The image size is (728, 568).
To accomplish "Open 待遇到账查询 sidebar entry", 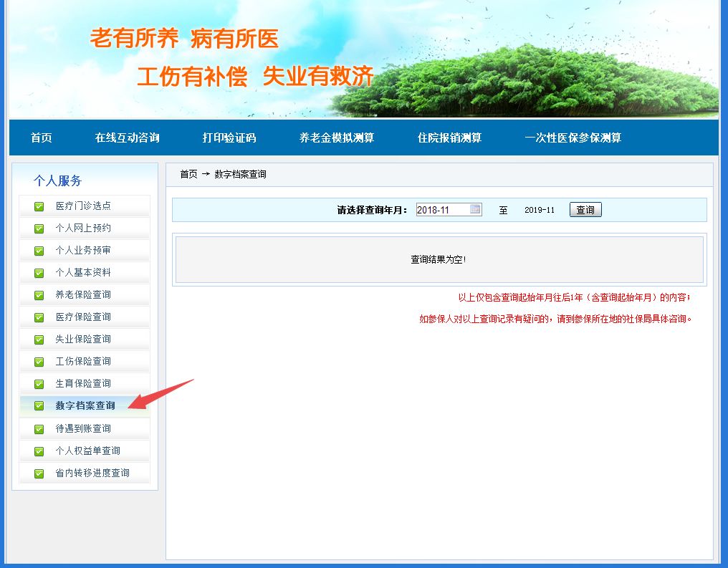I will pyautogui.click(x=83, y=428).
